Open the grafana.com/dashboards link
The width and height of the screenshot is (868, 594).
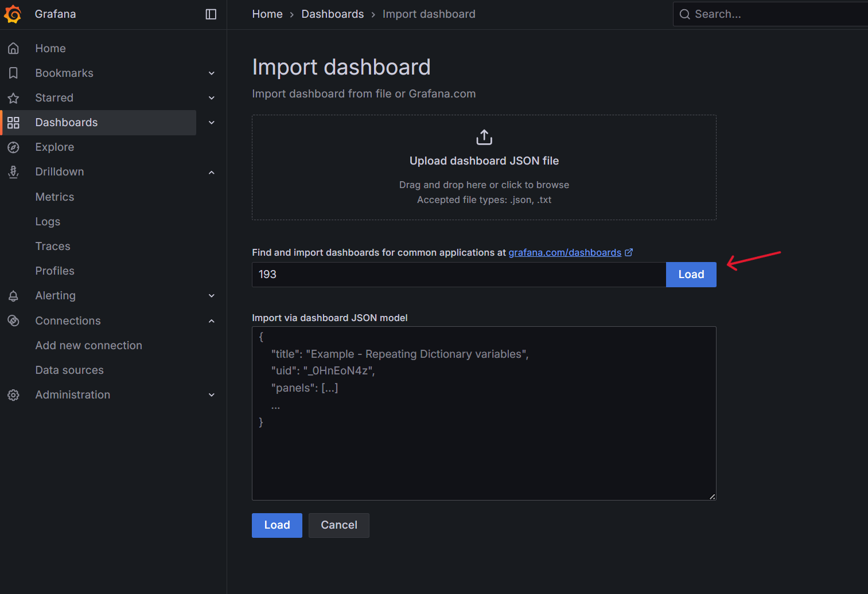(565, 253)
